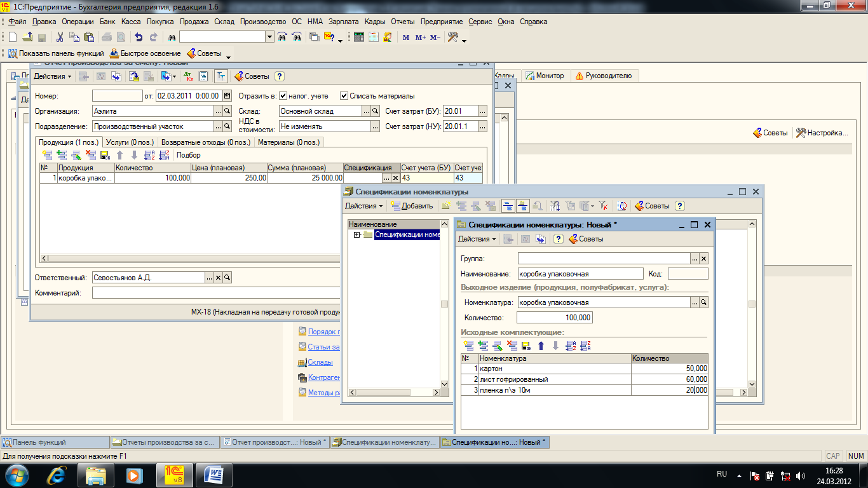Viewport: 868px width, 488px height.
Task: Clear Спецификация cell with X button
Action: point(395,179)
